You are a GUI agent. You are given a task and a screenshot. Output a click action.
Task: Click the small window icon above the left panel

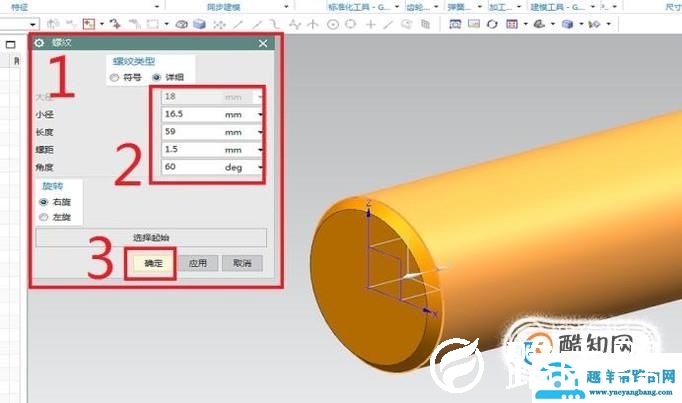point(10,45)
